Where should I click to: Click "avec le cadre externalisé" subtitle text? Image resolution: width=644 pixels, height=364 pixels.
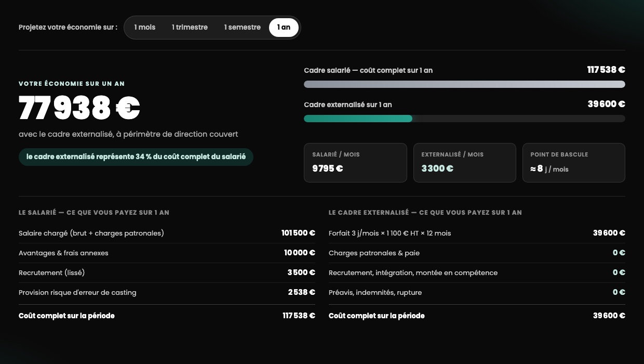point(128,134)
